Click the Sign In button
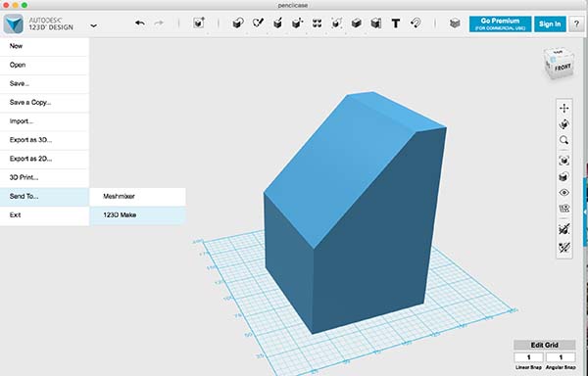The height and width of the screenshot is (376, 588). (x=550, y=23)
